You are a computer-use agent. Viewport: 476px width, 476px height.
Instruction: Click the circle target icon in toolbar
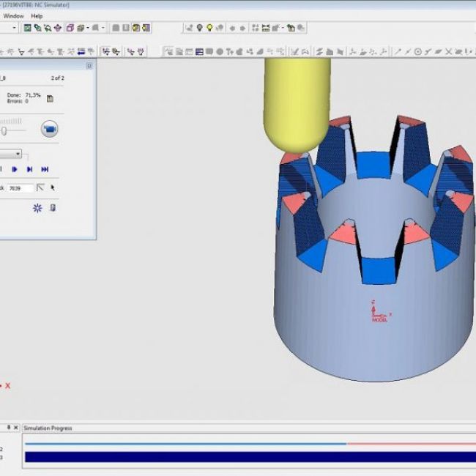417,52
